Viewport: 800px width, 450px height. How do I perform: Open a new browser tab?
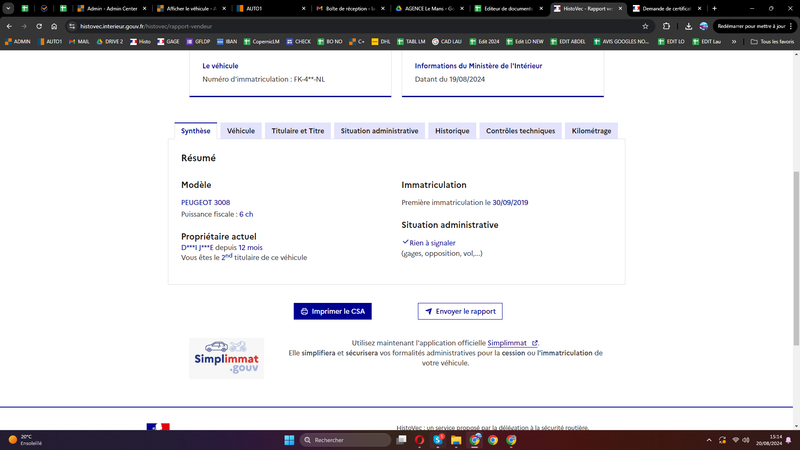point(714,8)
